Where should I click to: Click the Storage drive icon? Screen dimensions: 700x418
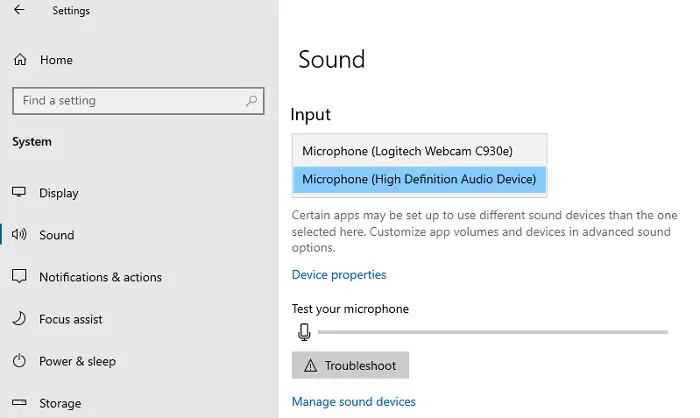click(20, 403)
